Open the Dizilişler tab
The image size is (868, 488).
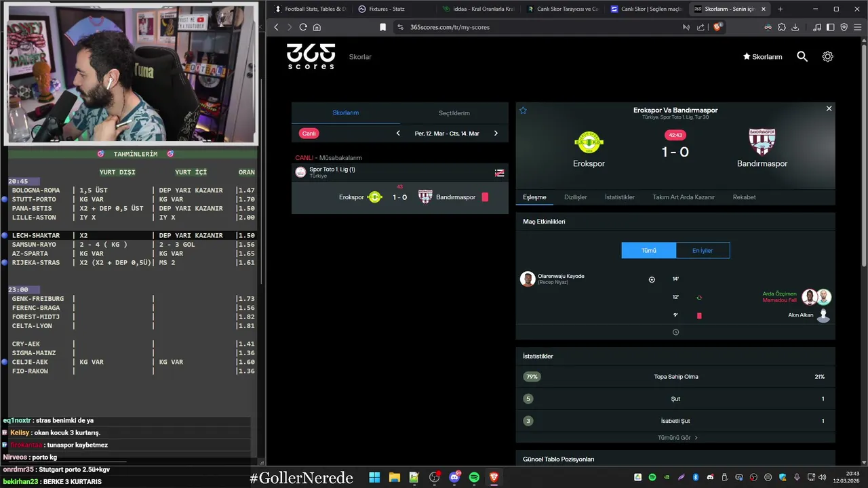pyautogui.click(x=576, y=197)
